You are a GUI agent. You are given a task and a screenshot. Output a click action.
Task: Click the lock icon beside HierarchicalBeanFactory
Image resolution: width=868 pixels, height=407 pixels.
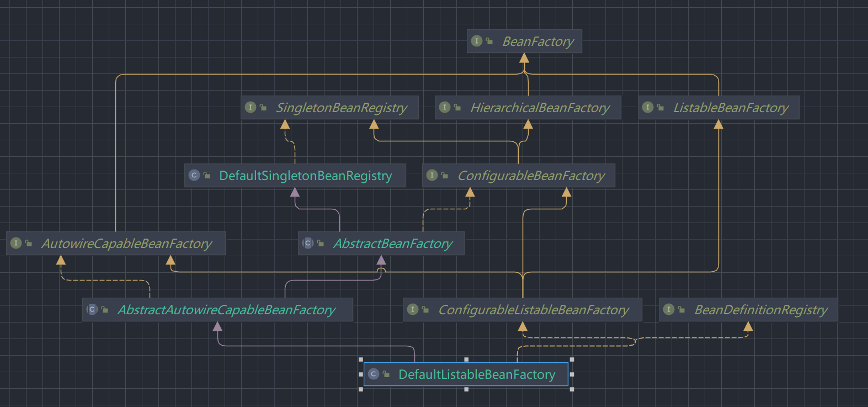pyautogui.click(x=457, y=107)
